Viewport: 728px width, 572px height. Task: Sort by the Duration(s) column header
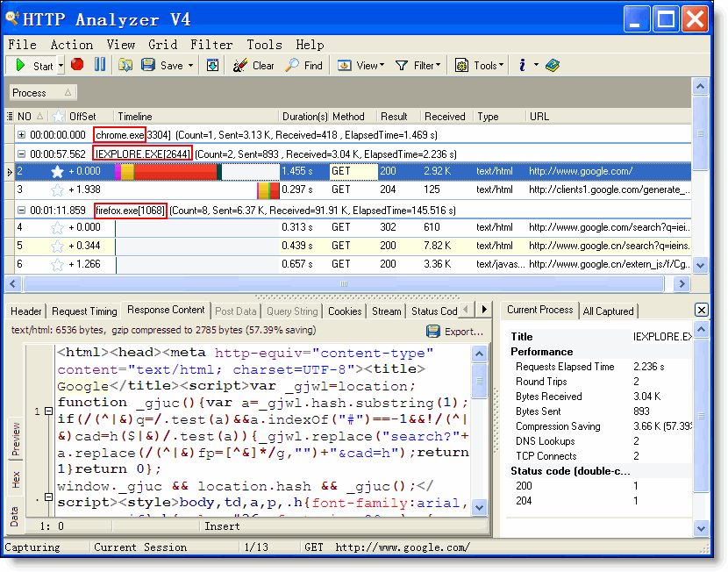[304, 117]
